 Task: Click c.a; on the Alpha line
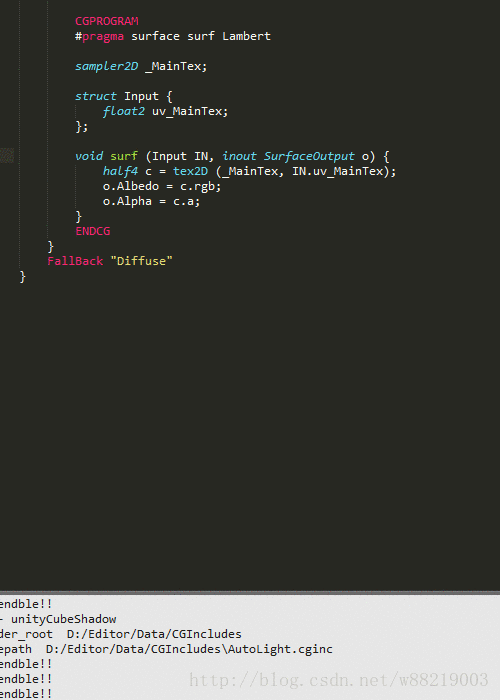coord(187,201)
